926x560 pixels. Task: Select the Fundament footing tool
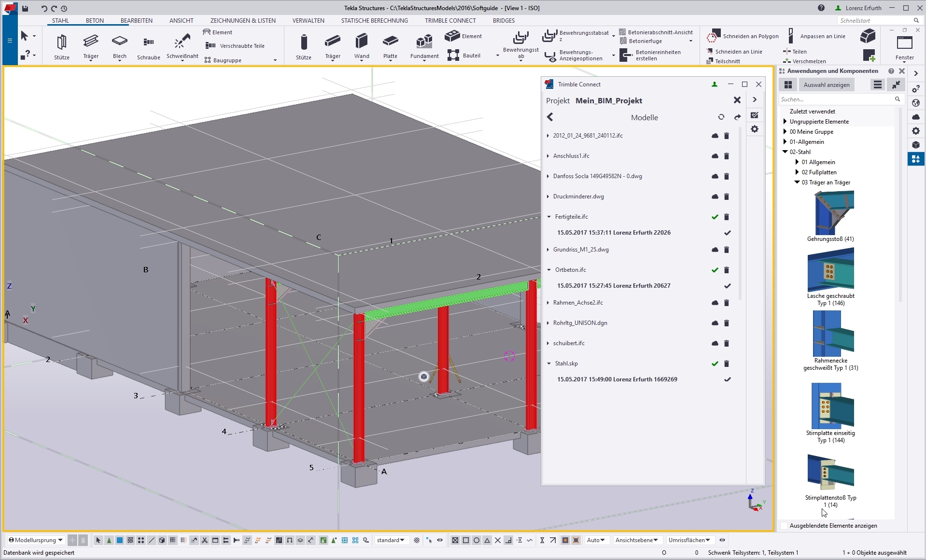tap(424, 42)
